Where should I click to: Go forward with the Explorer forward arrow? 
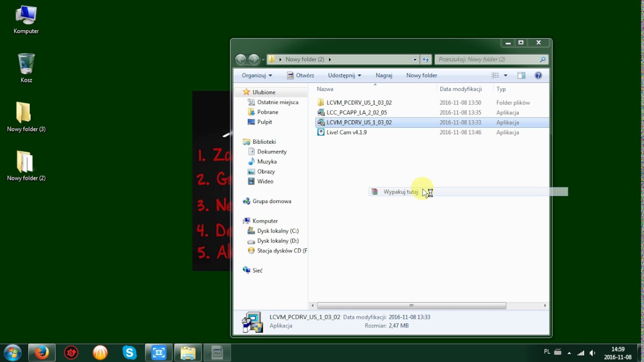[254, 59]
